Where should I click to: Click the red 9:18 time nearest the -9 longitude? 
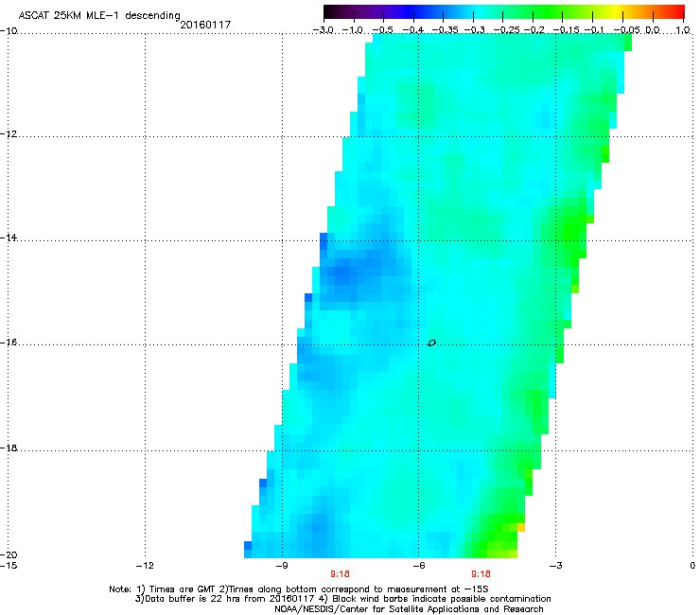[340, 574]
